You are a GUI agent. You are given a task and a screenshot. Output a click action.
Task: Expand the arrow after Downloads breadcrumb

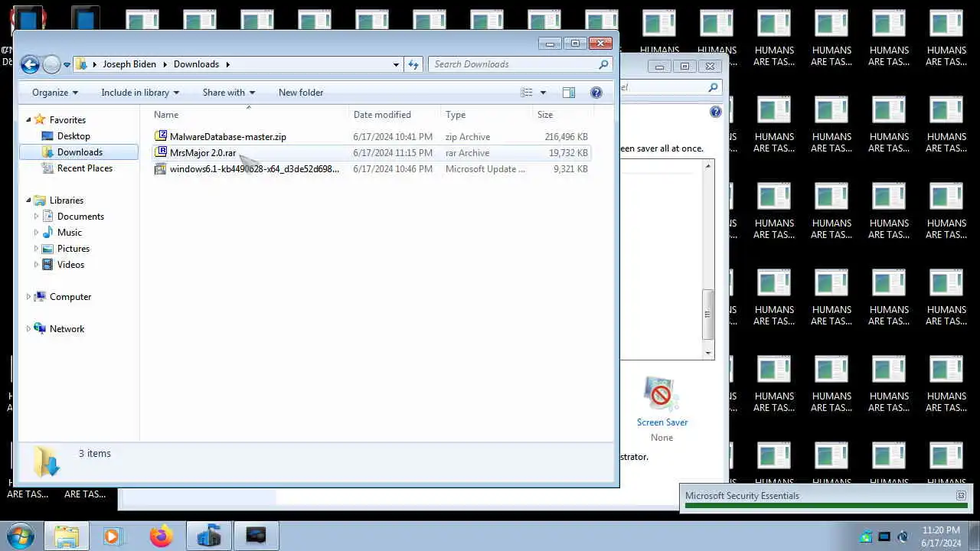pyautogui.click(x=227, y=64)
